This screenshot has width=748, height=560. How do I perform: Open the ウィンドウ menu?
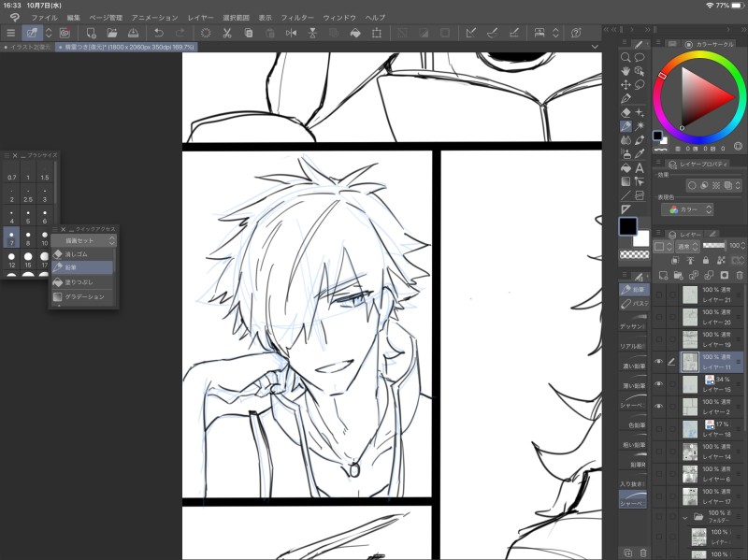(339, 18)
